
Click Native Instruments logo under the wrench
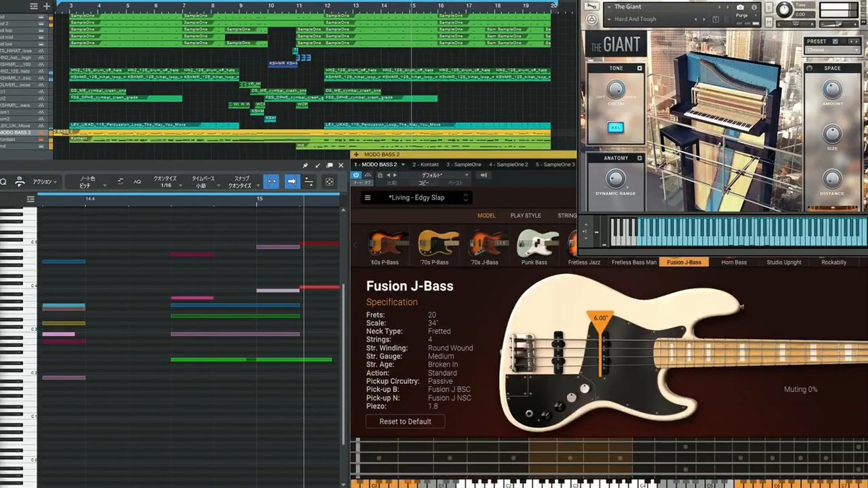591,20
